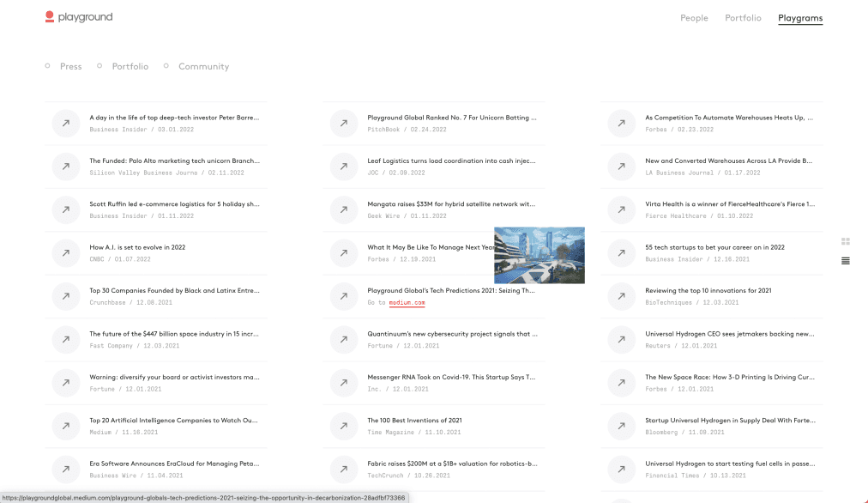
Task: Open the Playgrams nav item
Action: pos(800,18)
